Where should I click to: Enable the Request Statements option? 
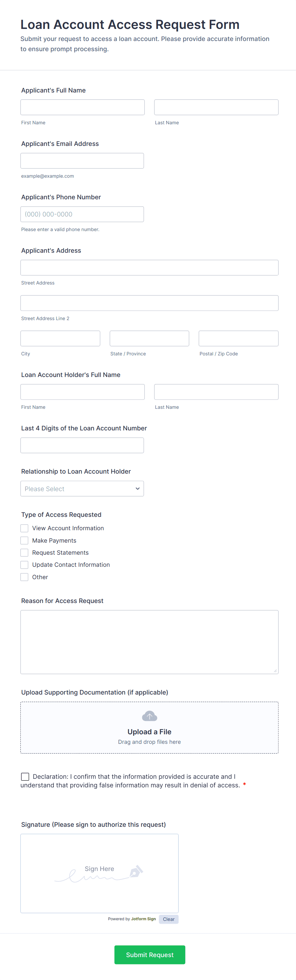(x=25, y=552)
